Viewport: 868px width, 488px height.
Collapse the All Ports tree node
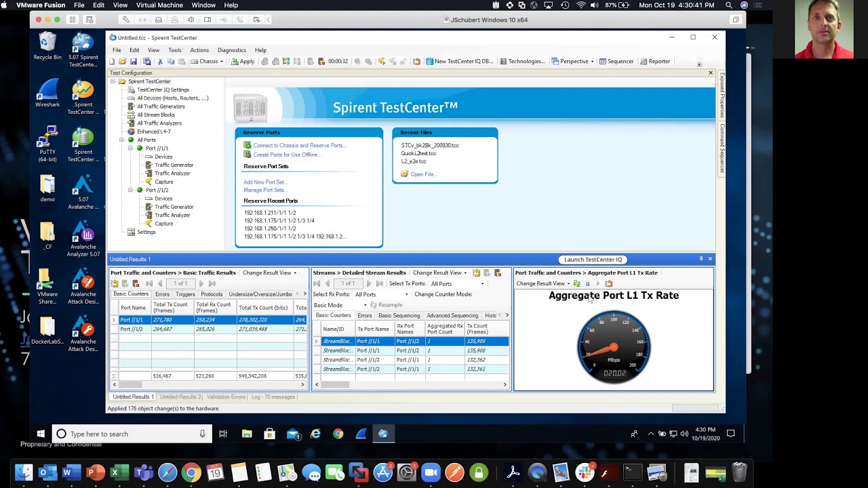pos(122,140)
